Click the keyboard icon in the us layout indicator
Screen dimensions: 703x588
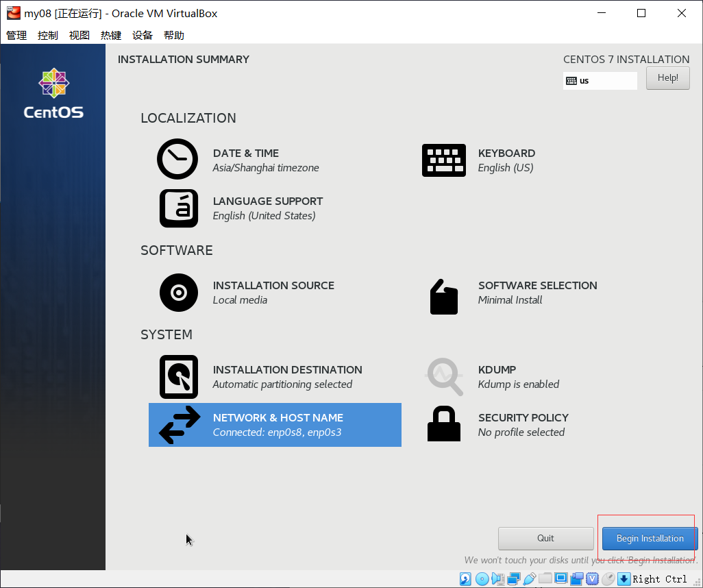[x=571, y=81]
